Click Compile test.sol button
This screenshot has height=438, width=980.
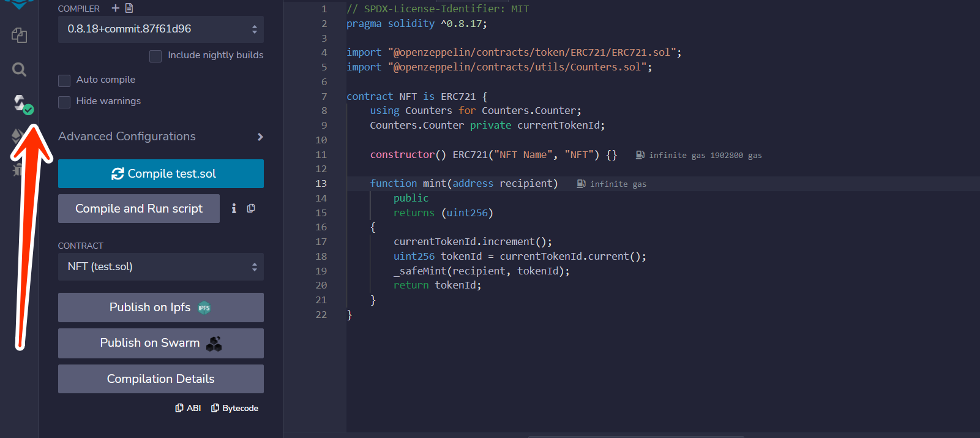tap(161, 173)
